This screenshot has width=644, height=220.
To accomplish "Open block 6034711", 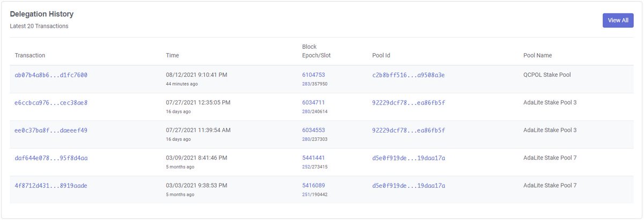I will click(313, 102).
